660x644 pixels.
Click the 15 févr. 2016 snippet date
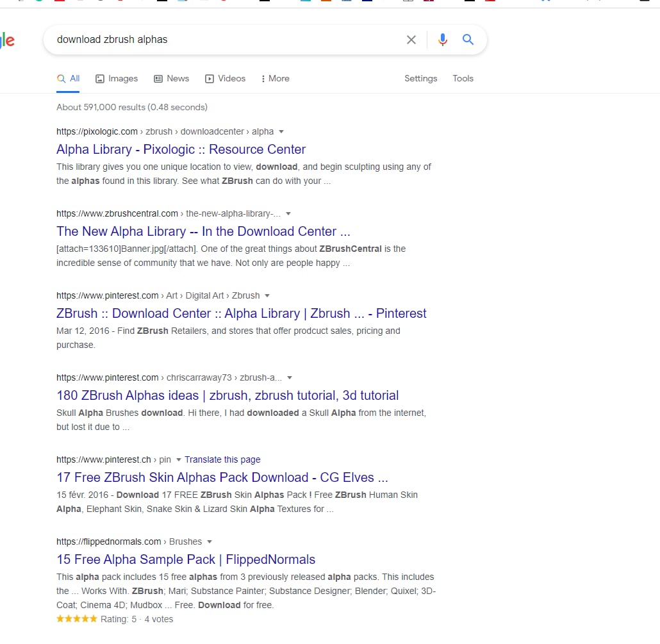[x=83, y=495]
